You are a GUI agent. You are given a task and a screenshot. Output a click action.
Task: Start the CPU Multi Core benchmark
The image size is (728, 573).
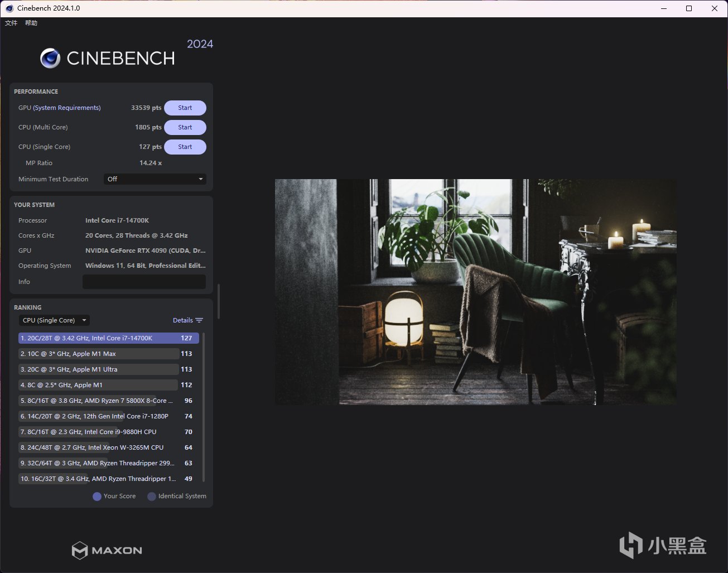tap(185, 127)
